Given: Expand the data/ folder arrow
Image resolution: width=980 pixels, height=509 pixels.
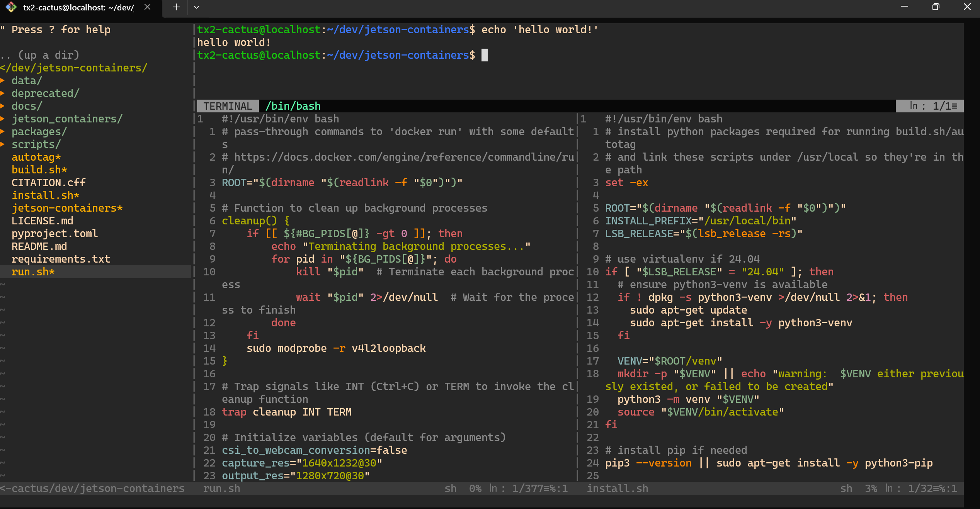Looking at the screenshot, I should (3, 81).
